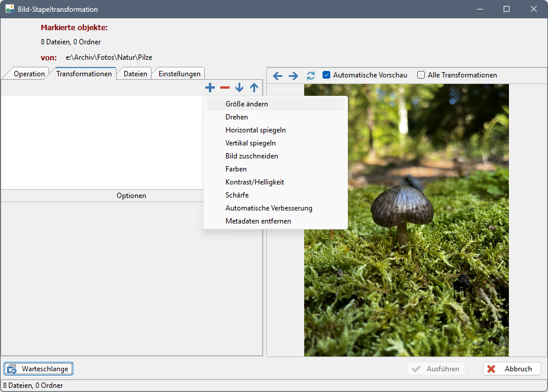Move transformation down with blue down arrow
The image size is (548, 392).
(x=239, y=88)
